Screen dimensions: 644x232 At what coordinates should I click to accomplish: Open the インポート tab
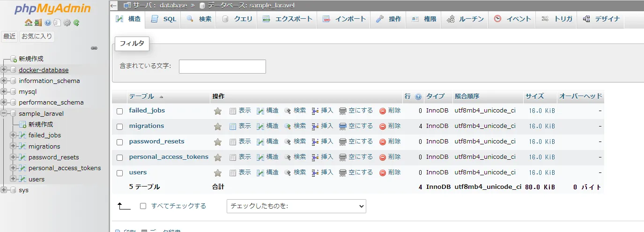343,19
